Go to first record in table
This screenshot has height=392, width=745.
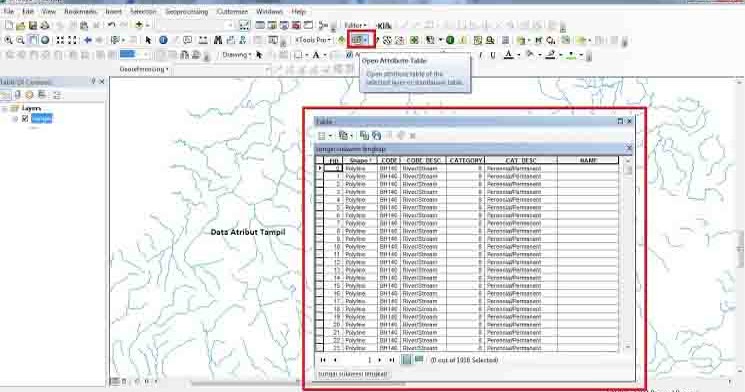(x=323, y=360)
